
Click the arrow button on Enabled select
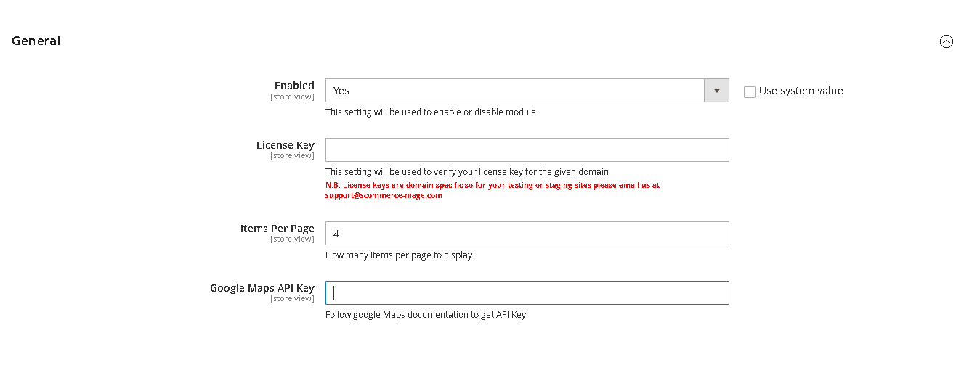pos(716,91)
